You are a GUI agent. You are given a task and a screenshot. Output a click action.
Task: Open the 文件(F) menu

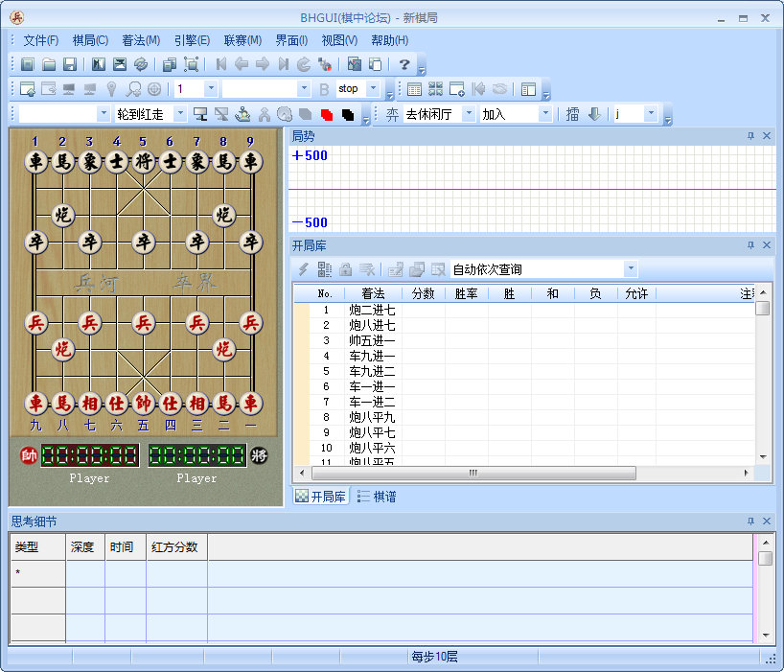pyautogui.click(x=41, y=40)
